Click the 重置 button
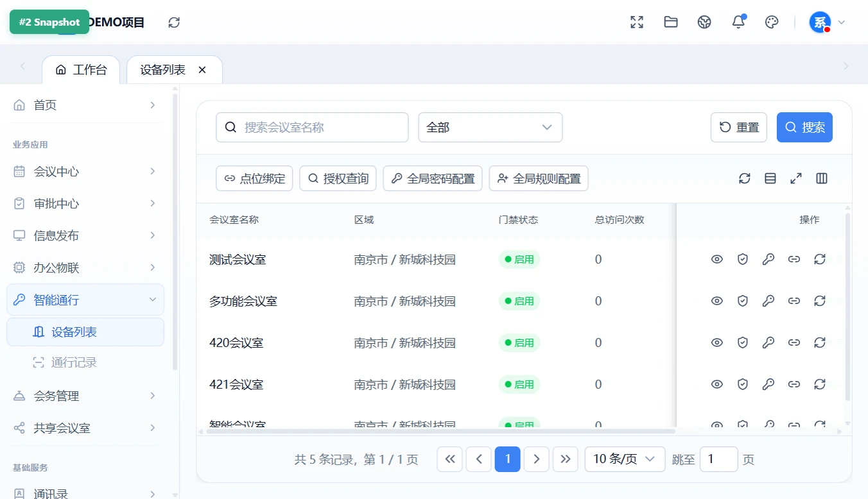Viewport: 868px width, 499px height. click(x=739, y=127)
